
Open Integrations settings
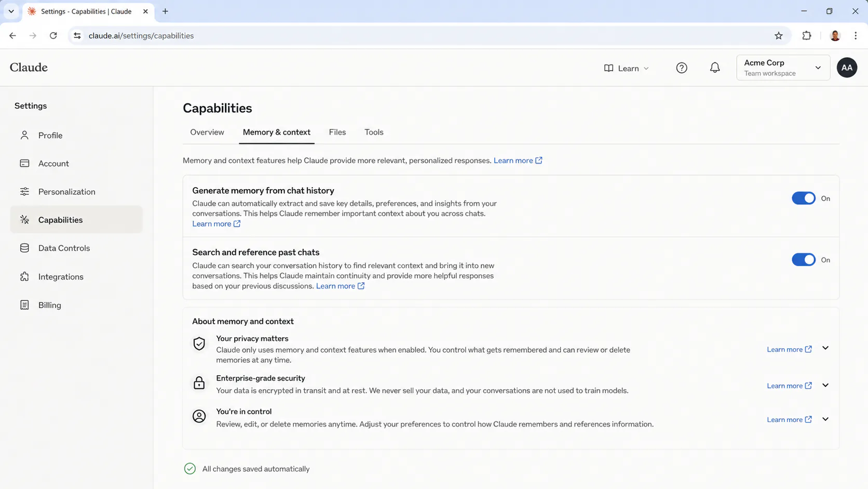pos(76,276)
